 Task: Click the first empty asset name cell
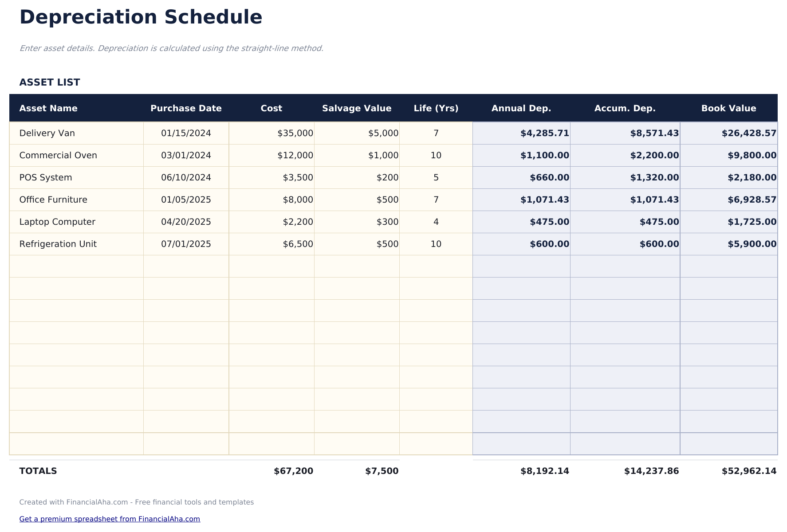(76, 266)
